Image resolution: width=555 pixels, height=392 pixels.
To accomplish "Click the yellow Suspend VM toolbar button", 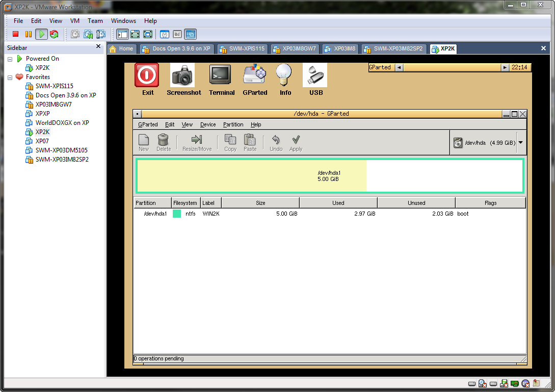I will click(x=29, y=34).
